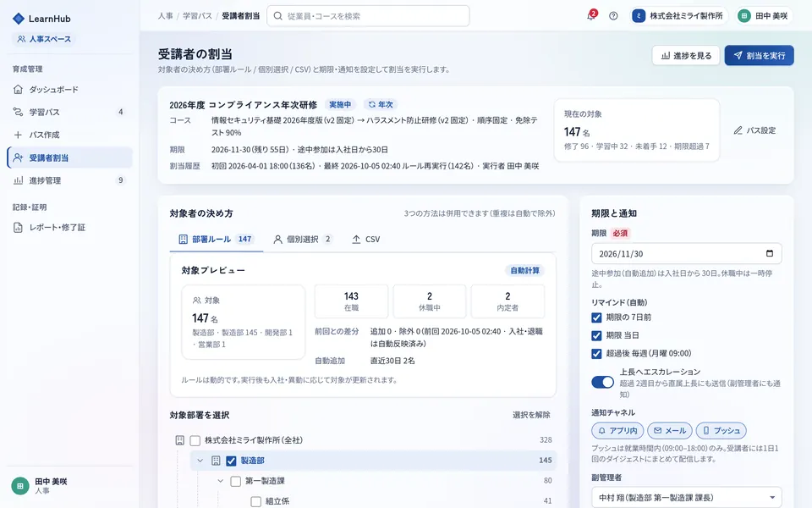Screen dimensions: 812x508
Task: Check the 株式会社ミライ製作所(全社) checkbox
Action: tap(195, 440)
